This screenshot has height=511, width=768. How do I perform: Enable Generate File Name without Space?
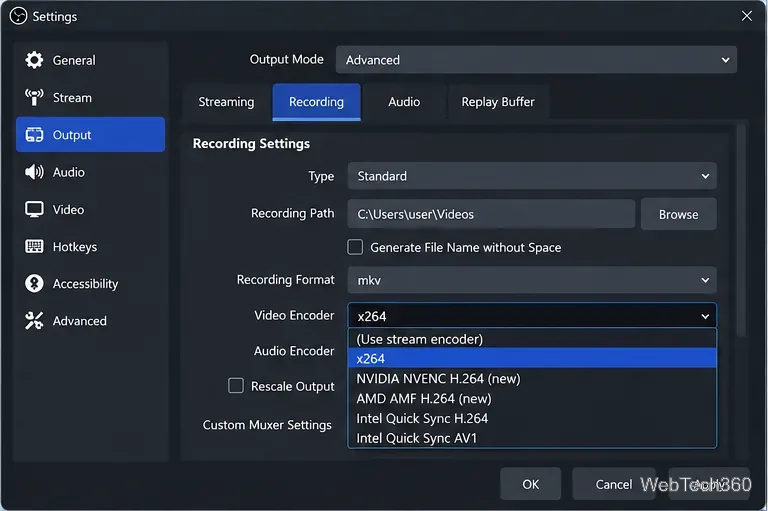(x=355, y=247)
